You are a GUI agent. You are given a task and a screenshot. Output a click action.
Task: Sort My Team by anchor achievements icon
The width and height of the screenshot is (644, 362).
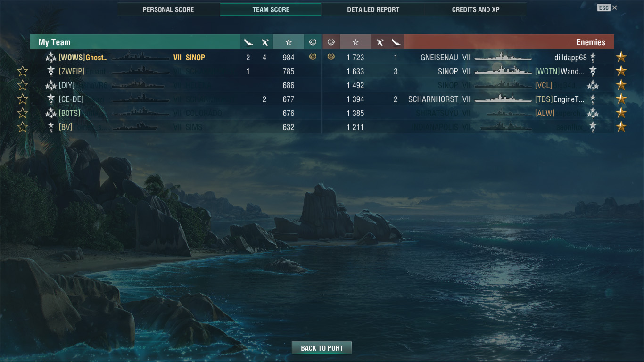(313, 42)
